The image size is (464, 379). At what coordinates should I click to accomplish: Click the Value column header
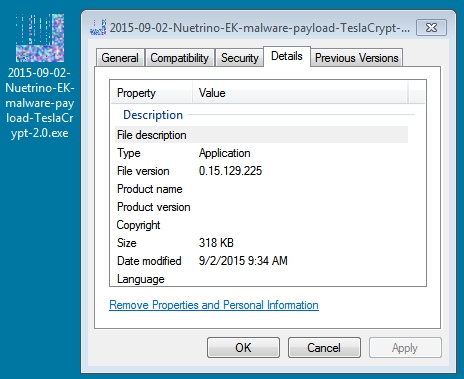click(x=300, y=93)
